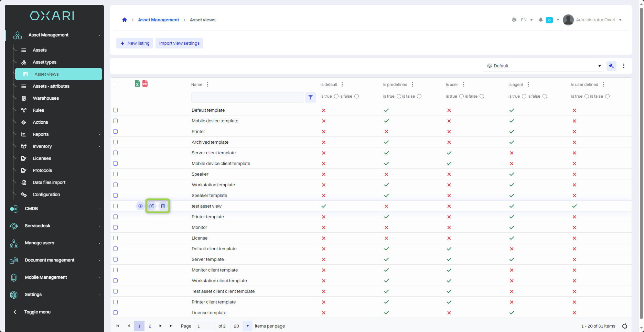Click the wrench view settings icon

pyautogui.click(x=611, y=66)
